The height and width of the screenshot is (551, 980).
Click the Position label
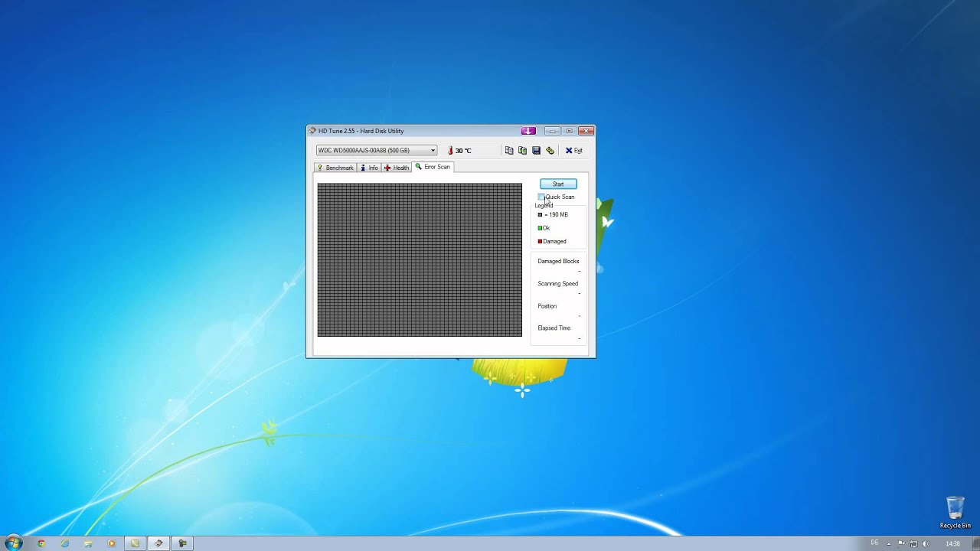click(547, 306)
